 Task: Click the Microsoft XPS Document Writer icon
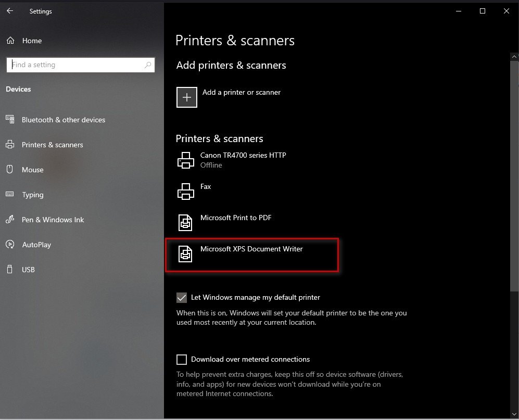click(185, 254)
